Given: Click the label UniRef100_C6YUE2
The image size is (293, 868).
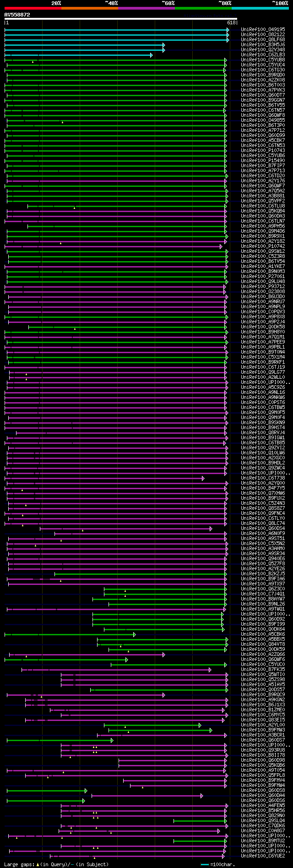Looking at the screenshot, I should [x=263, y=856].
